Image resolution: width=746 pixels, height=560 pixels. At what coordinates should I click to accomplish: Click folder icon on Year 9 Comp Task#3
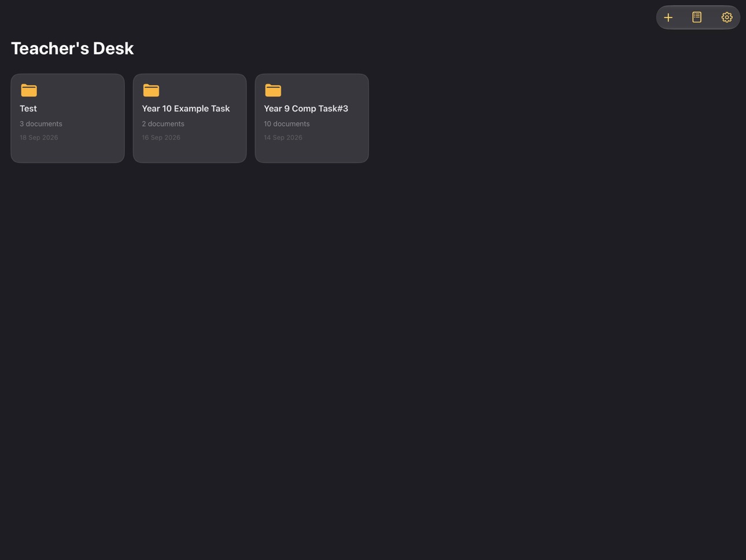(x=273, y=90)
